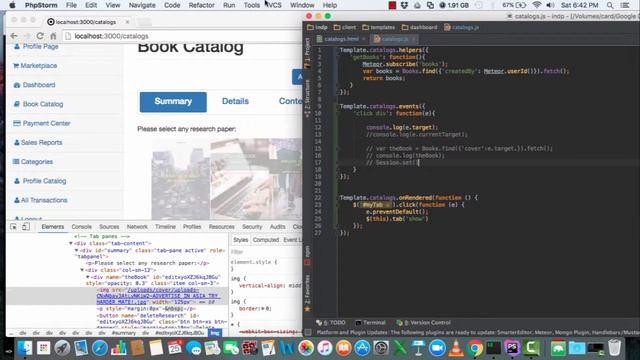The height and width of the screenshot is (360, 640).
Task: Open the Run menu in PhpStorm
Action: point(229,5)
